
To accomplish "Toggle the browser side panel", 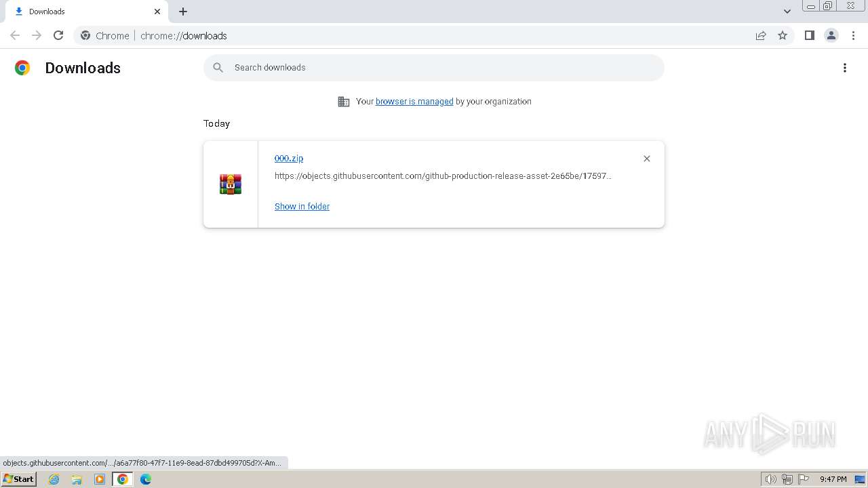I will [x=809, y=35].
